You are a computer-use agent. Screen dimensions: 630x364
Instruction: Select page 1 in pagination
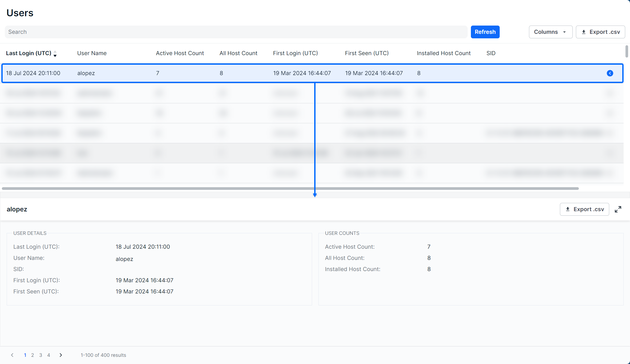(x=25, y=355)
